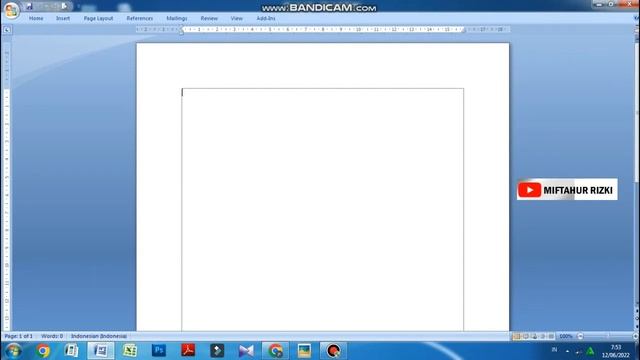Click the zoom slider track
The image size is (640, 360).
pyautogui.click(x=608, y=336)
